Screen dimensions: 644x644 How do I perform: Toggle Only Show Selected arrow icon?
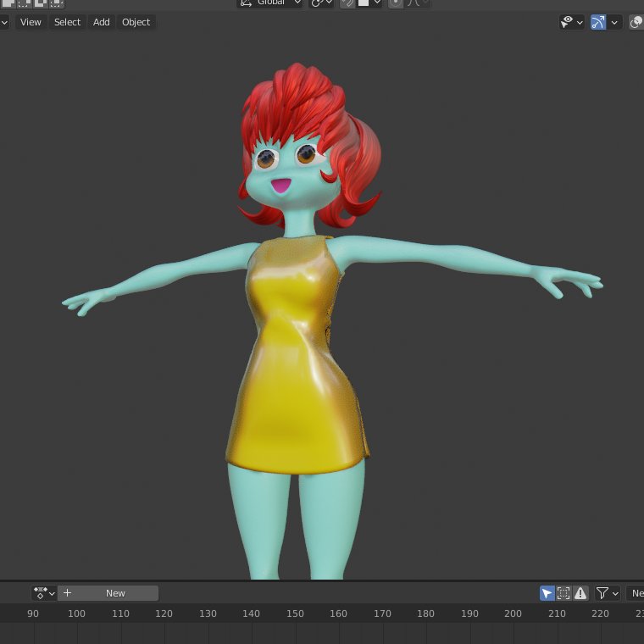(x=547, y=593)
